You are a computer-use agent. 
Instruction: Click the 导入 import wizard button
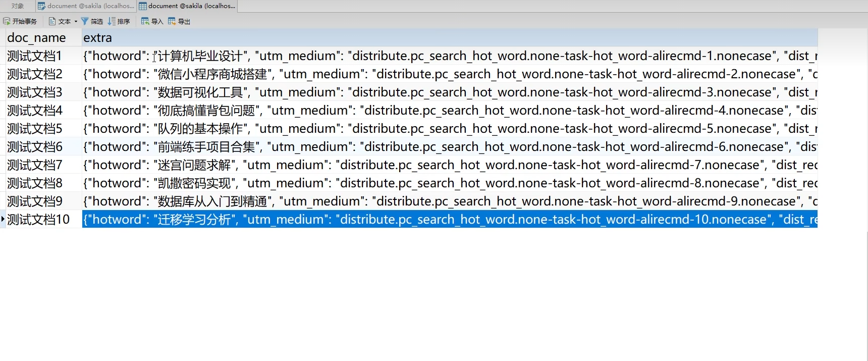pyautogui.click(x=152, y=21)
